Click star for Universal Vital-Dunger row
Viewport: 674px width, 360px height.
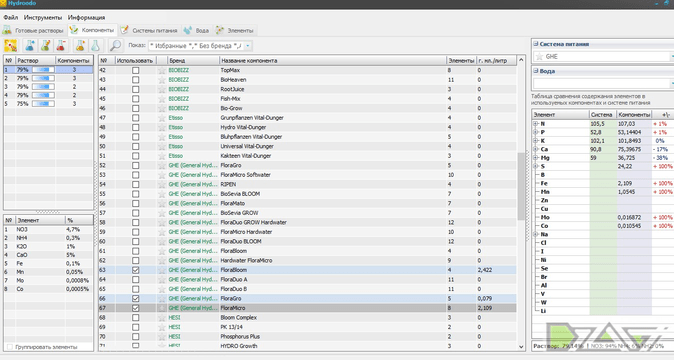click(x=162, y=146)
